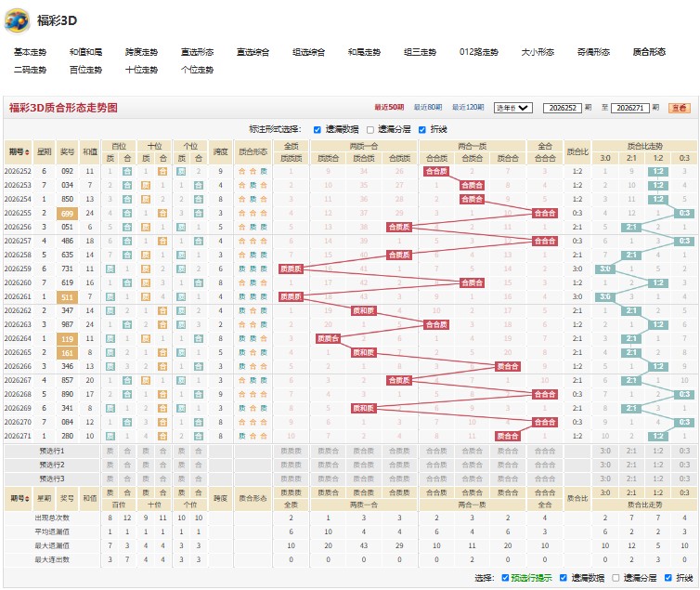
Task: Sort by 期号 using header arrow icon
Action: click(x=28, y=152)
